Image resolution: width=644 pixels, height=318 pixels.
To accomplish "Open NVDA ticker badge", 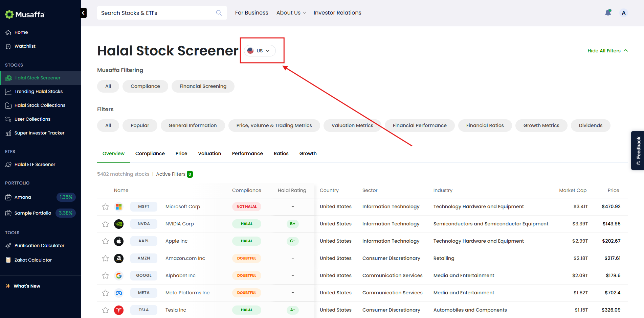I will pyautogui.click(x=144, y=224).
